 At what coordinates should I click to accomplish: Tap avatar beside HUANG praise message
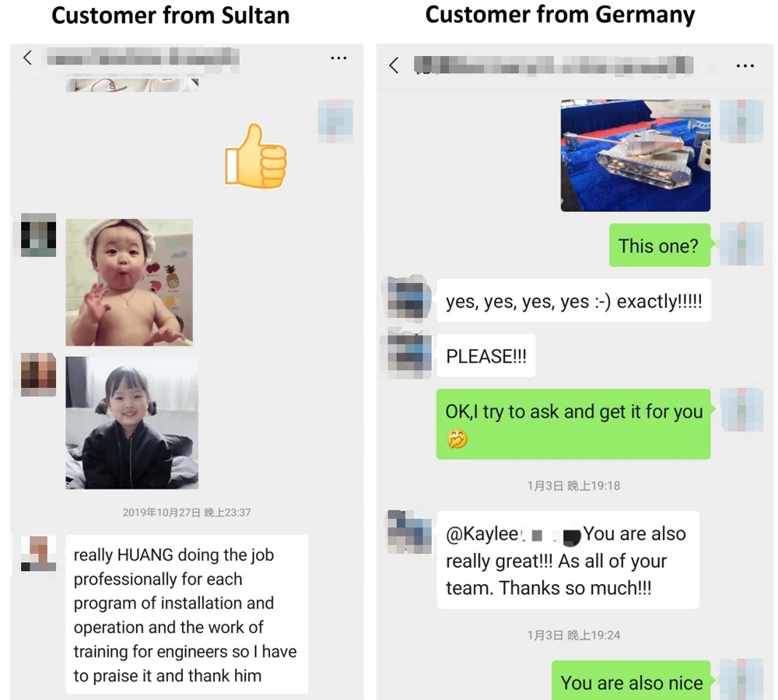click(x=38, y=554)
